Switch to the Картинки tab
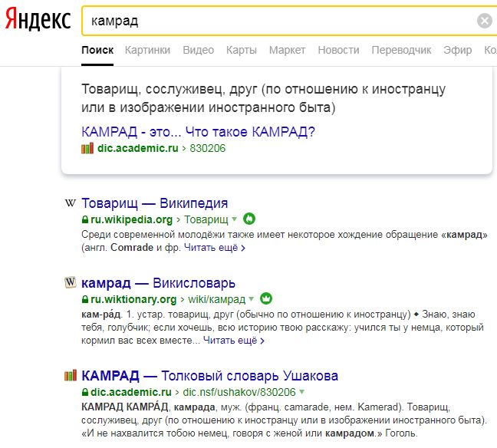 (147, 50)
